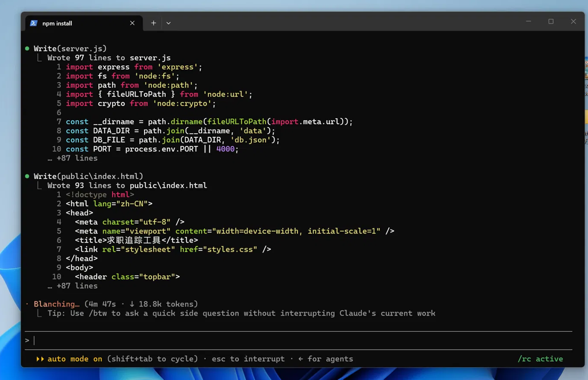This screenshot has width=588, height=380.
Task: Click 'node:crypto' import string
Action: (x=182, y=104)
